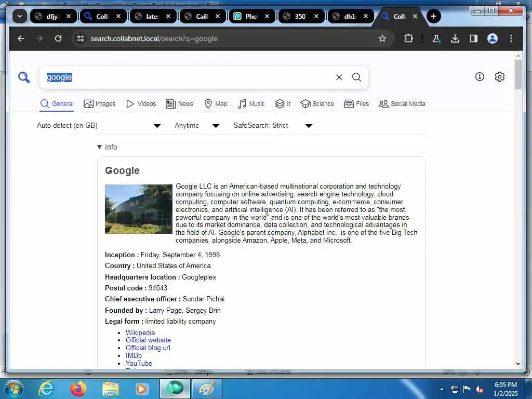Select the Images search category
This screenshot has height=399, width=532.
(x=99, y=104)
